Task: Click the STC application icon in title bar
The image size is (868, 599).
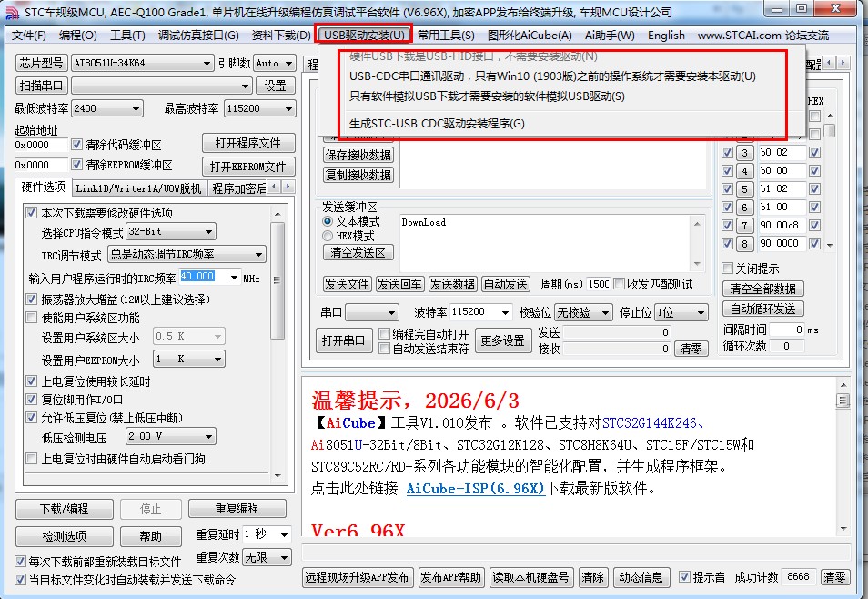Action: click(x=12, y=12)
